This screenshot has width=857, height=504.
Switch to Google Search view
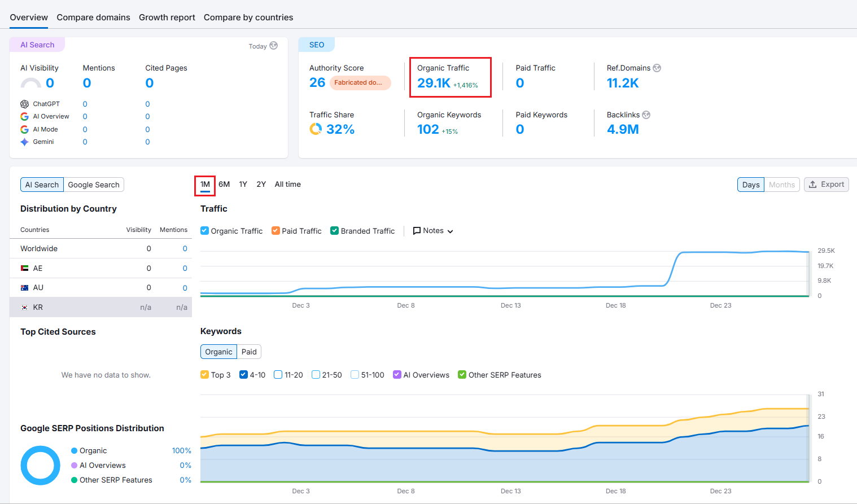pos(94,185)
